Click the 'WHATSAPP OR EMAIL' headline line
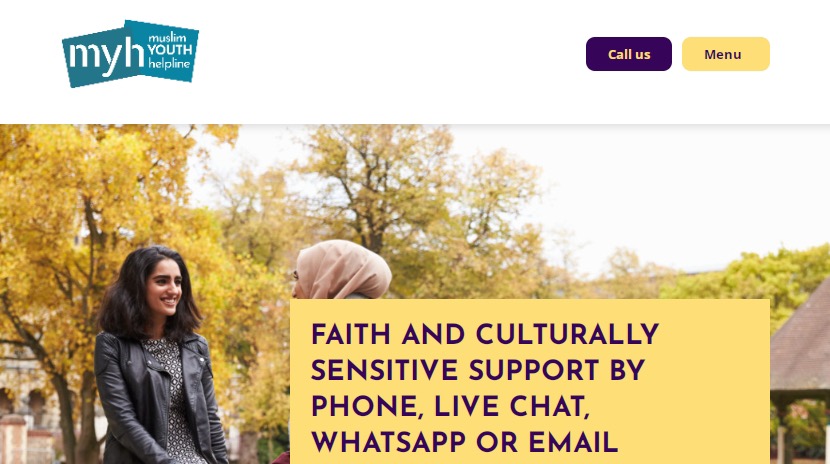Screen dimensions: 830x464 464,443
